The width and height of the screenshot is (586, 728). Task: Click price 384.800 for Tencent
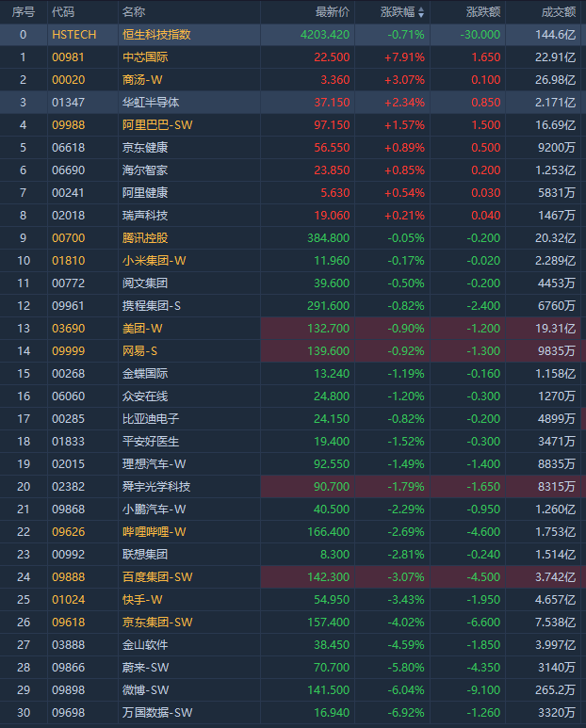pos(328,238)
